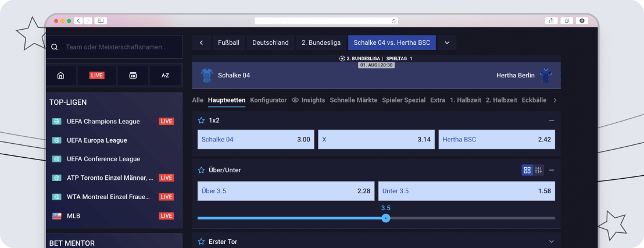The width and height of the screenshot is (644, 248).
Task: Click the browser forward button
Action: coord(88,20)
